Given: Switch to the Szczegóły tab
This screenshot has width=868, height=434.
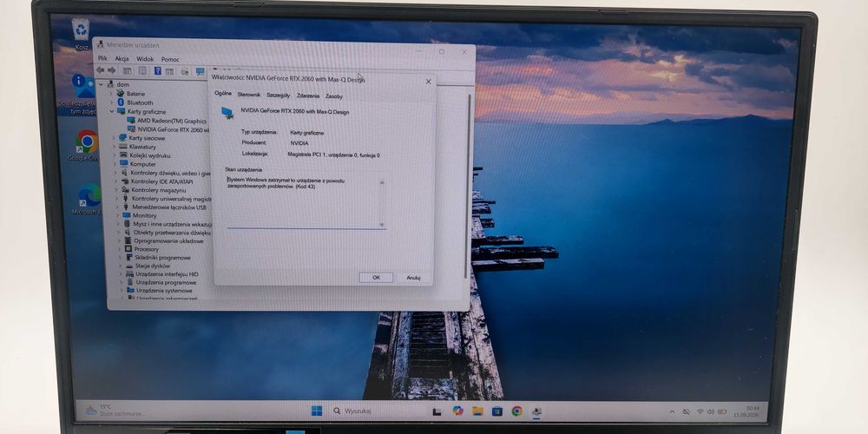Looking at the screenshot, I should point(278,95).
